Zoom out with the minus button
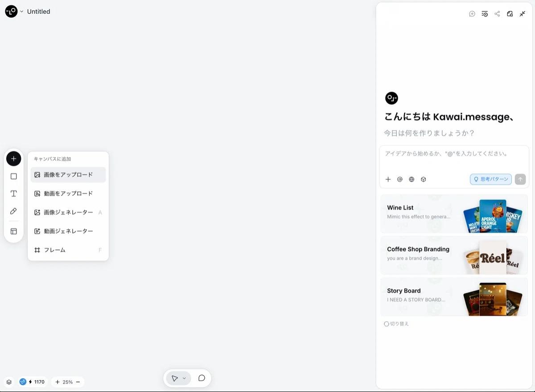 (x=78, y=382)
